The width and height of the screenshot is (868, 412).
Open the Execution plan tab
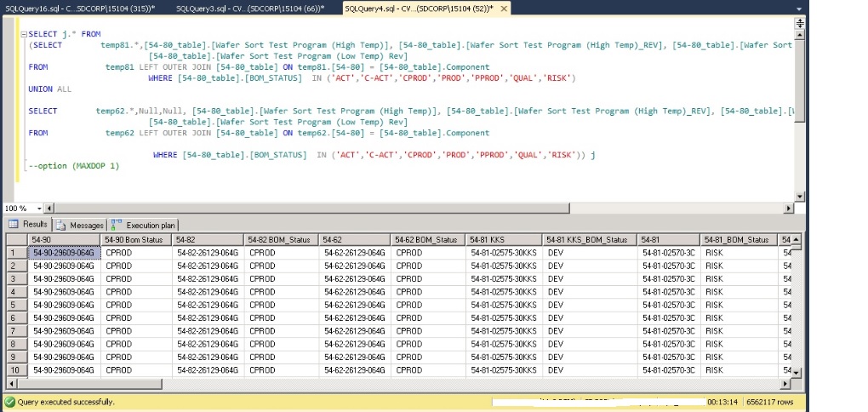point(143,225)
